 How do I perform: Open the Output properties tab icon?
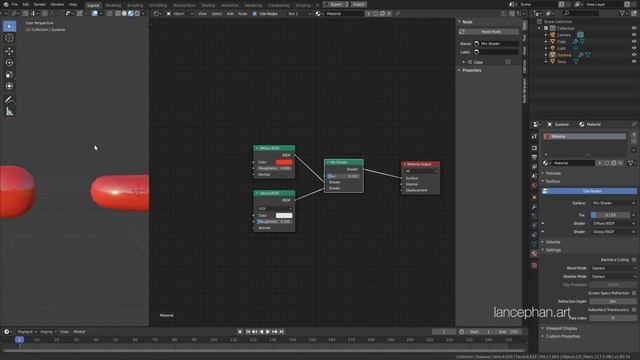[534, 157]
